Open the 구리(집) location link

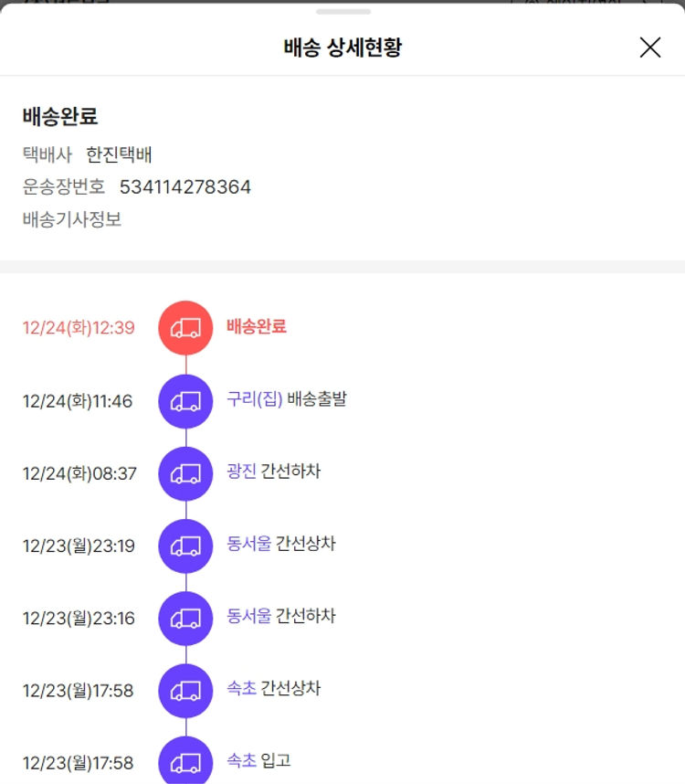point(255,399)
